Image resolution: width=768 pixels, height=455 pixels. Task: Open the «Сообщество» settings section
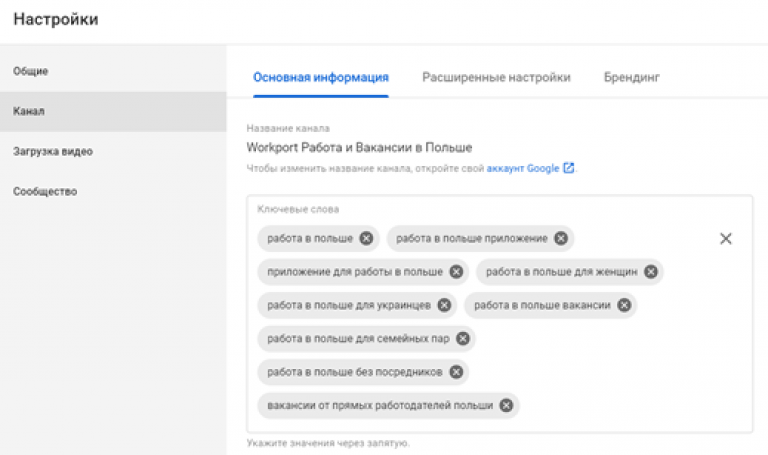tap(113, 192)
